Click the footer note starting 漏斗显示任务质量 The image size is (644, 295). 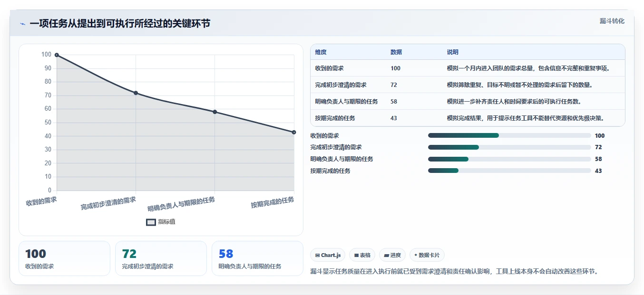point(454,272)
